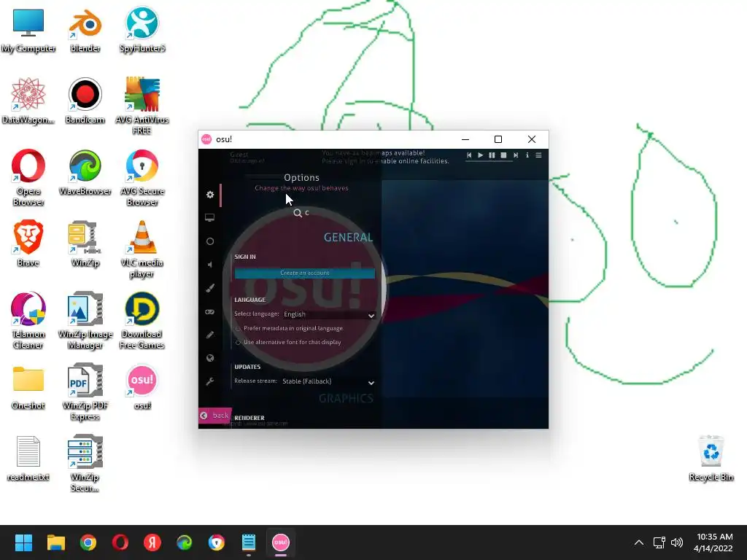This screenshot has width=747, height=560.
Task: Jump to Editor section pencil icon
Action: click(210, 335)
